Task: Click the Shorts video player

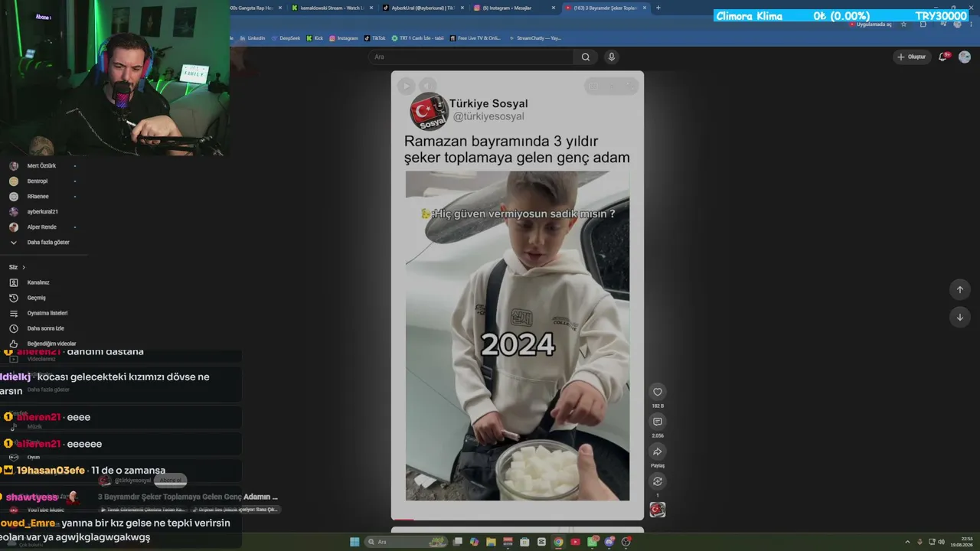Action: [518, 295]
